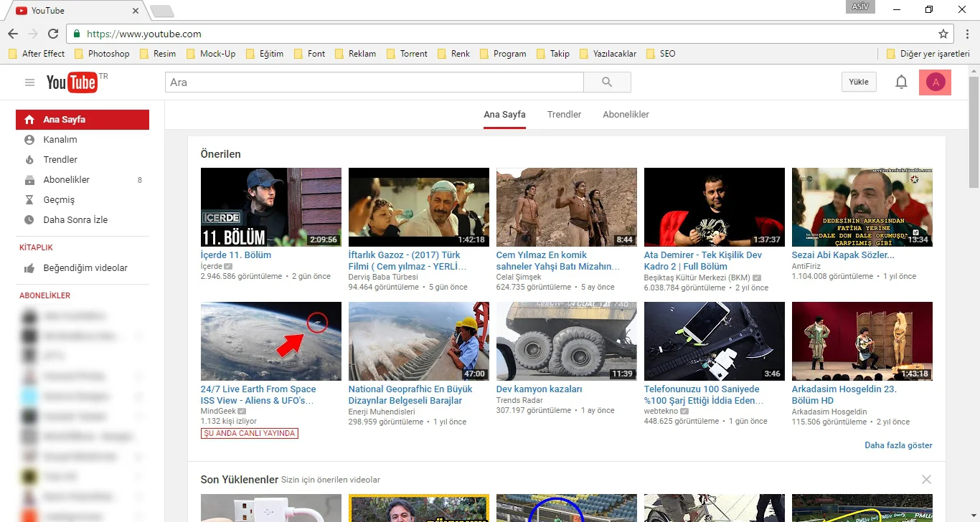Open the Dev kamyon kazaları thumbnail
980x522 pixels.
pyautogui.click(x=566, y=341)
